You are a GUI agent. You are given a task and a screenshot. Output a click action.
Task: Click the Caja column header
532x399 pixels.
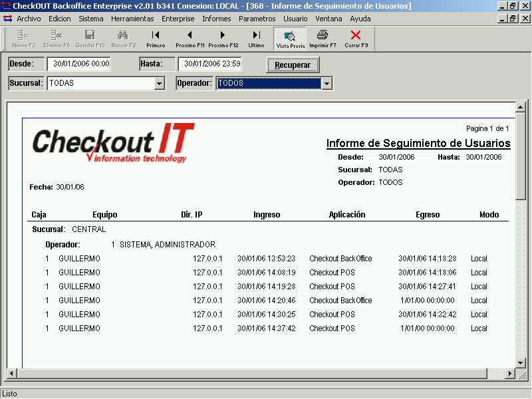(x=39, y=214)
